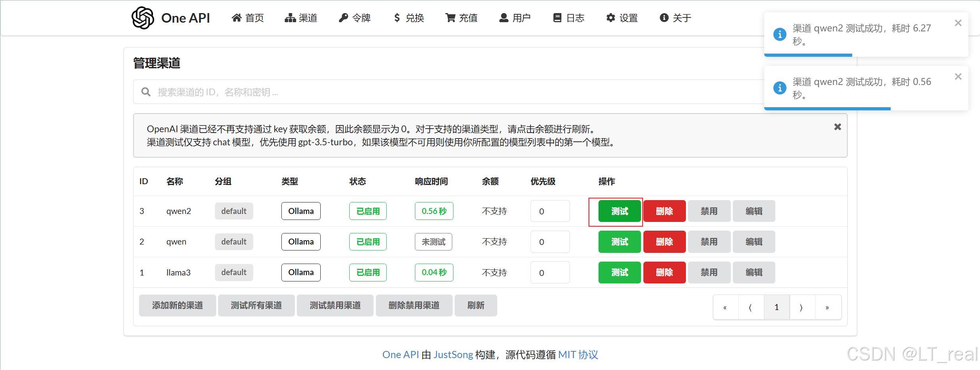Test the llama3 channel
This screenshot has width=980, height=370.
tap(620, 272)
